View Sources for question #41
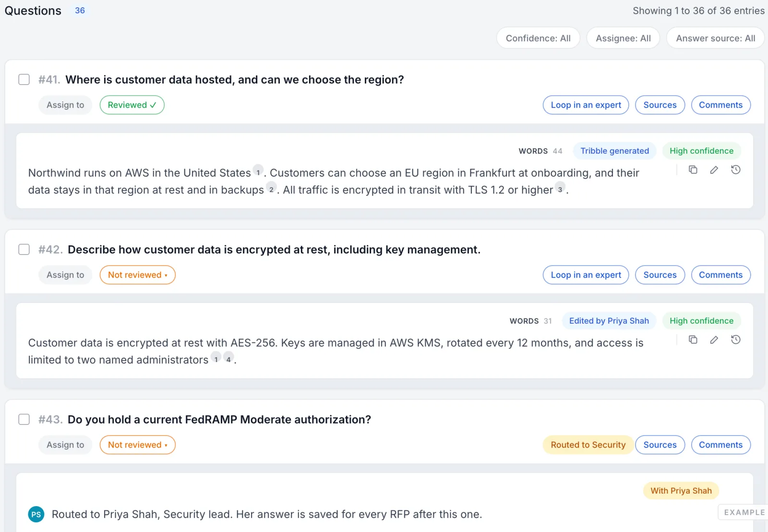The image size is (768, 532). point(660,105)
